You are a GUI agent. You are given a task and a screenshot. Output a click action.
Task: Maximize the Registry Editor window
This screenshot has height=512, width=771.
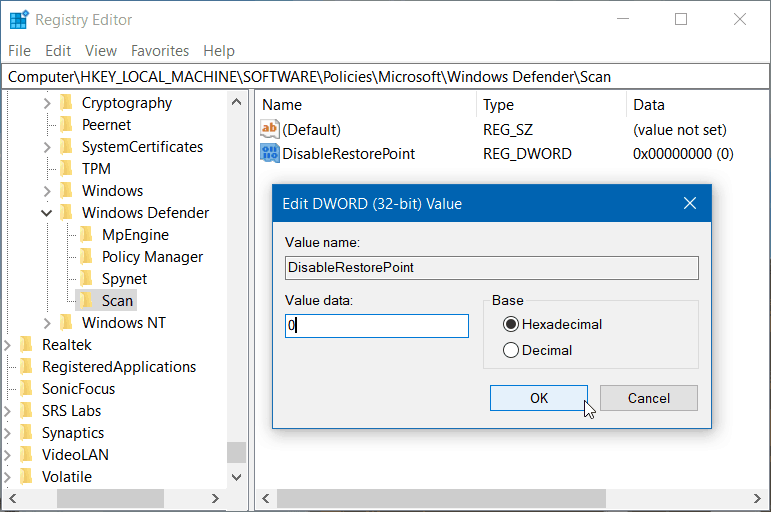tap(681, 19)
